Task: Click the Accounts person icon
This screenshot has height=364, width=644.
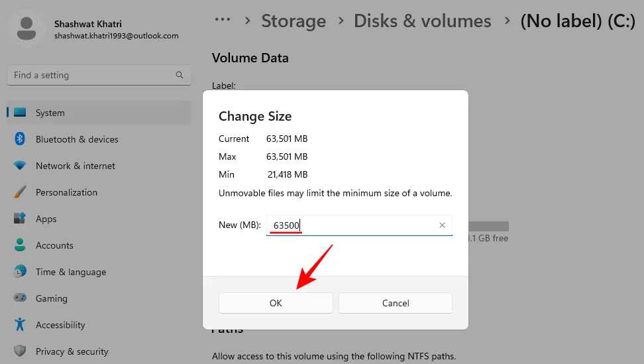Action: pos(20,245)
